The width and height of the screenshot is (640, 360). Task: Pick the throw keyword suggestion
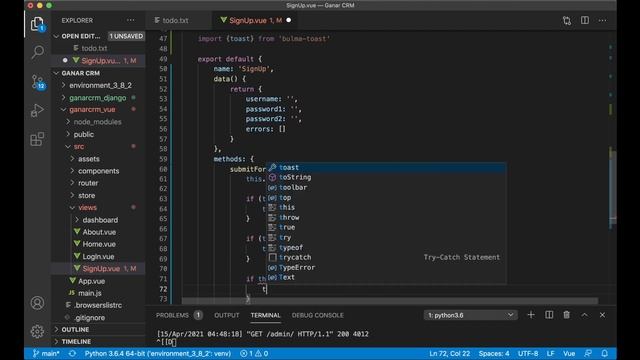tap(387, 217)
